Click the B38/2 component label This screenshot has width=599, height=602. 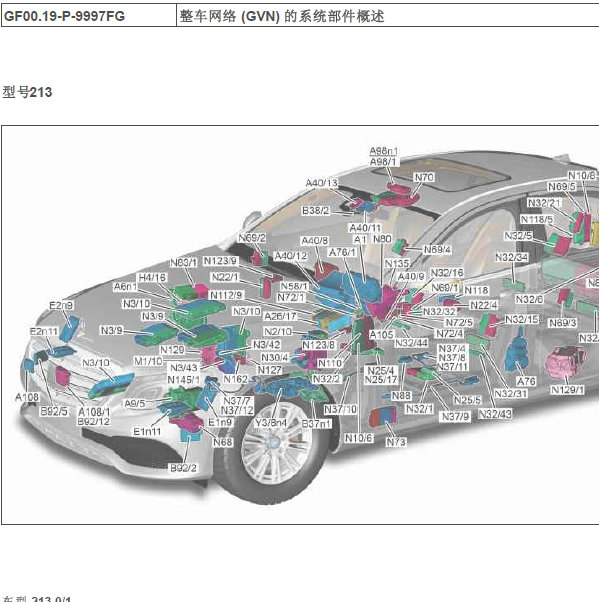[x=316, y=210]
